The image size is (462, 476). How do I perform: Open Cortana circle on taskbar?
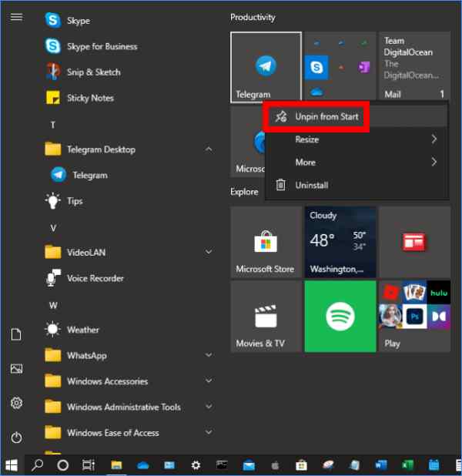coord(63,464)
